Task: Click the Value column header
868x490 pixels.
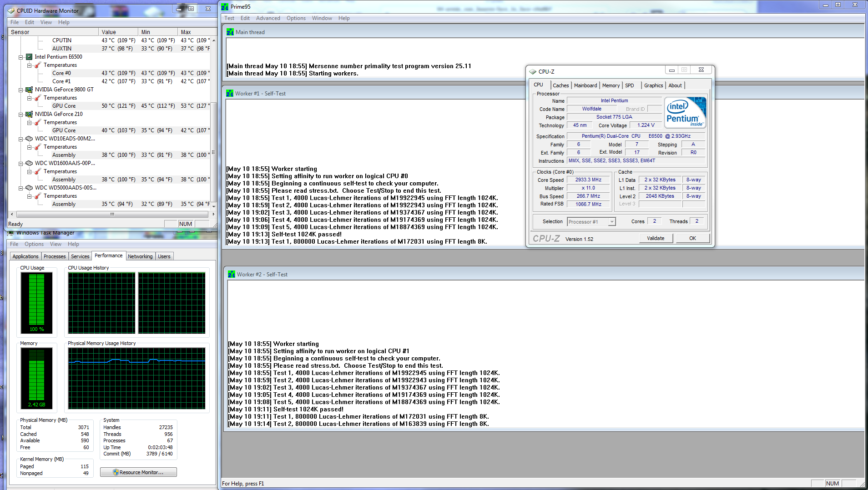Action: click(x=118, y=32)
